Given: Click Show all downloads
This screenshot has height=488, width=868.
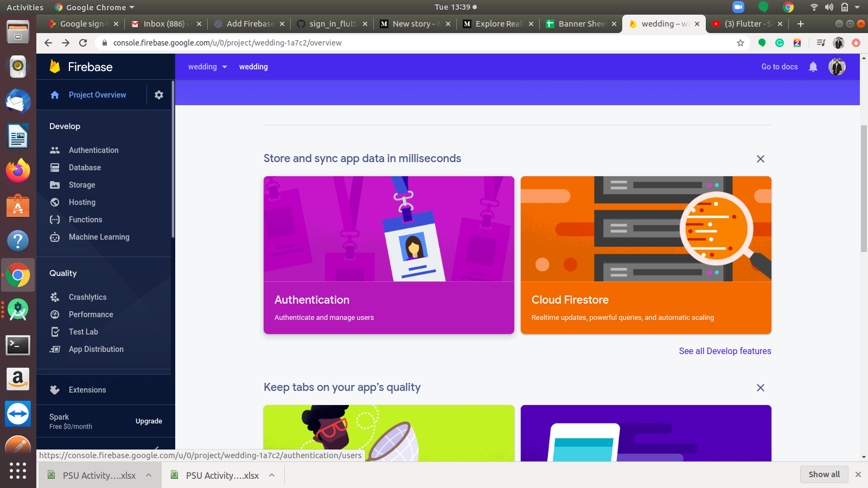Looking at the screenshot, I should 824,474.
